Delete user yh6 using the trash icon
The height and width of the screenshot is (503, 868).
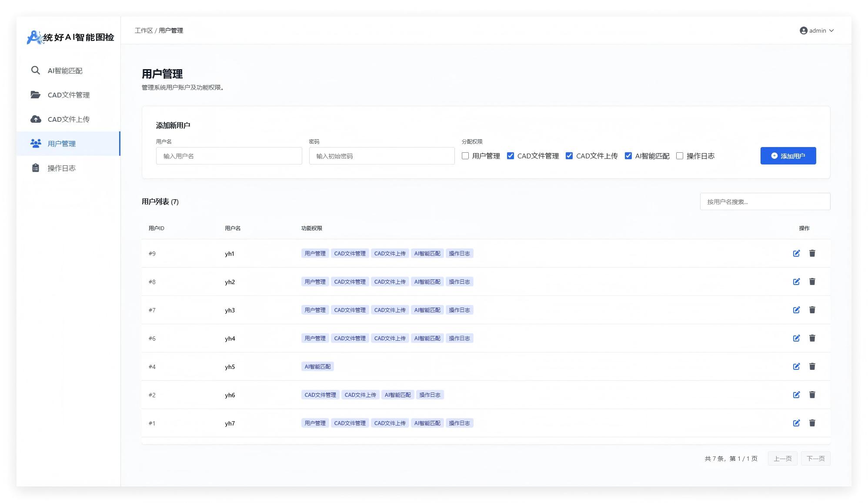[x=812, y=395]
